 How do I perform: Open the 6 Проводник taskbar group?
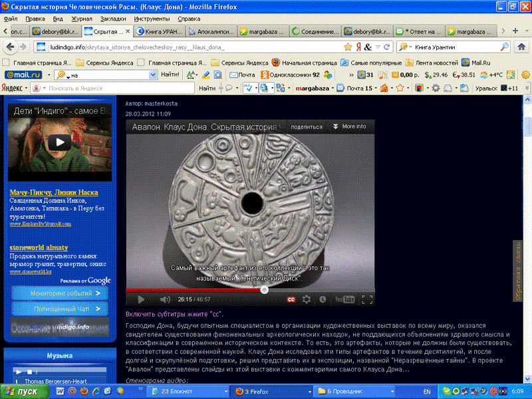tap(355, 391)
